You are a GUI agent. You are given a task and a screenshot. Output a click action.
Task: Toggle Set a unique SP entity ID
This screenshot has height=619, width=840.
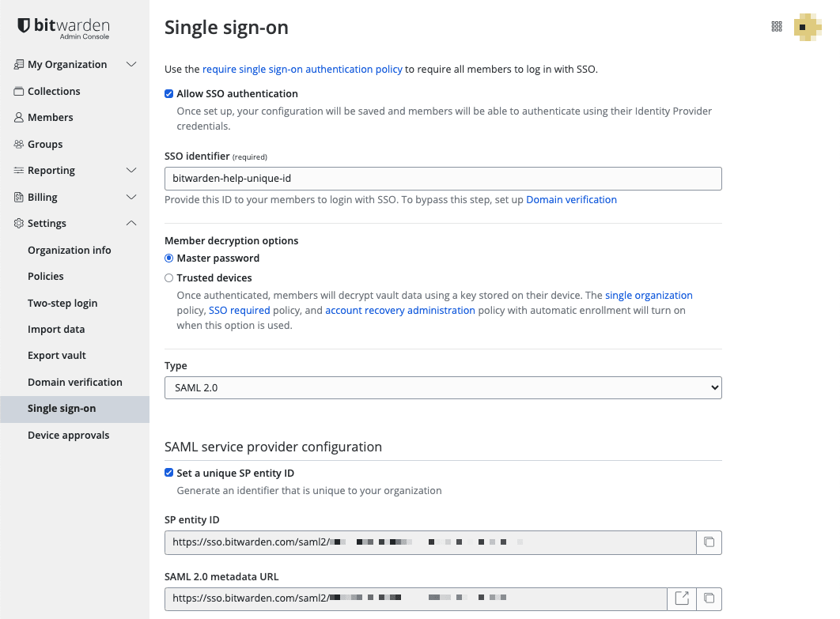[x=168, y=473]
